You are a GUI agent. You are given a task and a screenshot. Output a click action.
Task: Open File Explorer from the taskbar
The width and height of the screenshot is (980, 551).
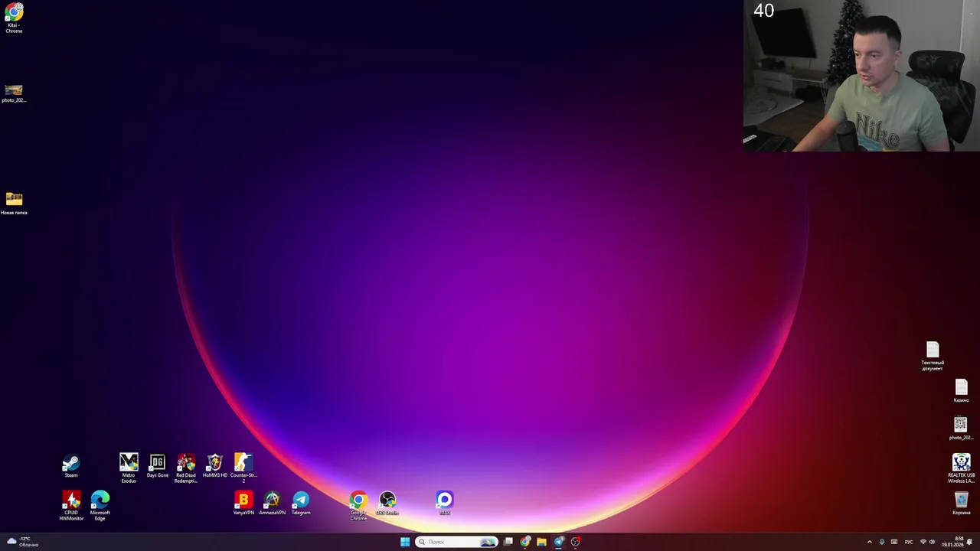pos(542,542)
